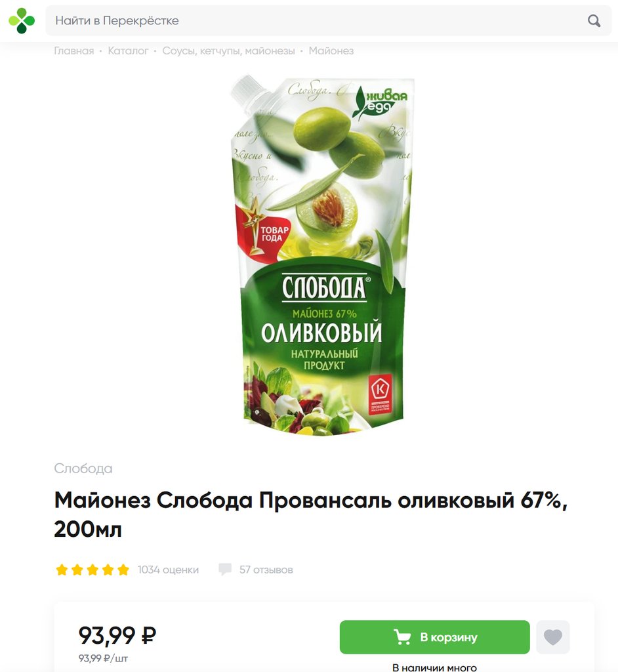Click the Perekrestok clover logo

point(22,20)
